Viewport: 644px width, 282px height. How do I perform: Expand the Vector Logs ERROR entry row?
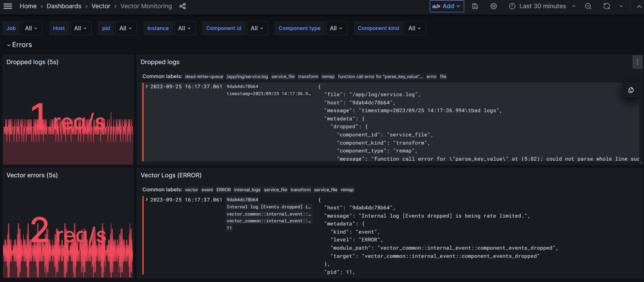coord(147,200)
